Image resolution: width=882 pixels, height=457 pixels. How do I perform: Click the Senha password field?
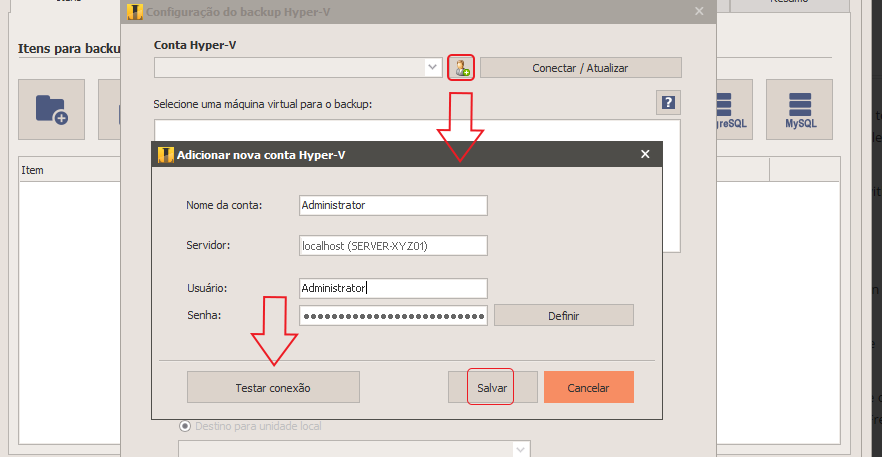coord(393,316)
